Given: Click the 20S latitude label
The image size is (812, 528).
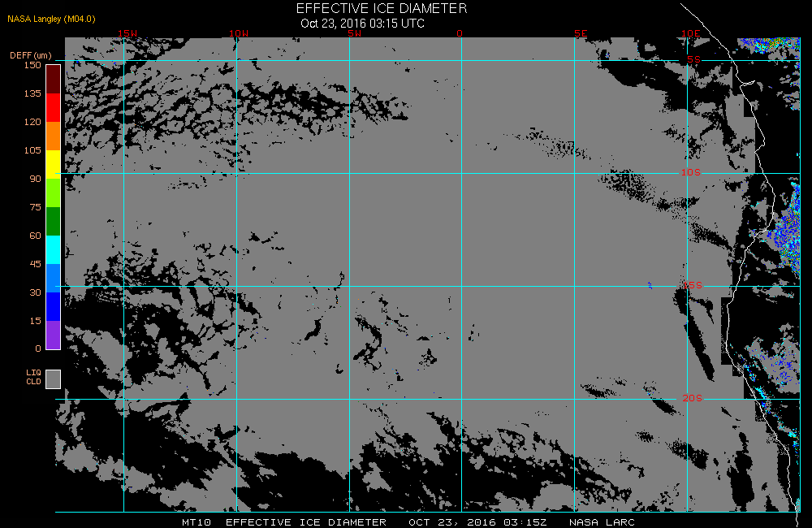Looking at the screenshot, I should pos(693,398).
